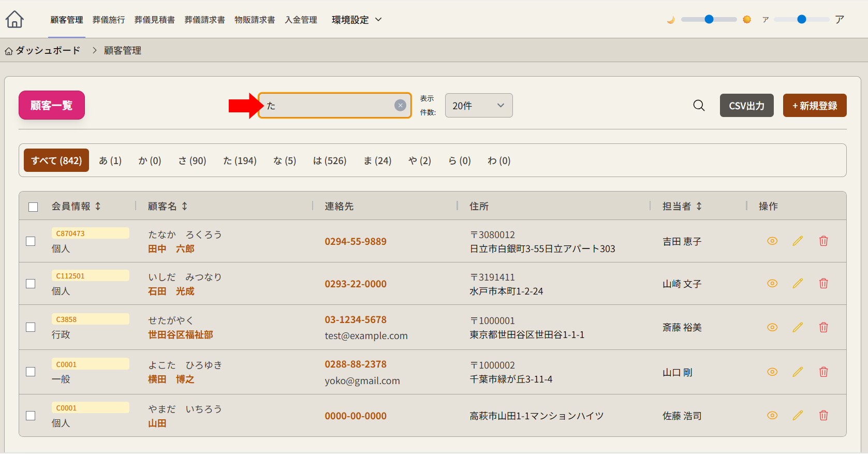
Task: Sort by 顧客名 column arrows
Action: [x=184, y=207]
